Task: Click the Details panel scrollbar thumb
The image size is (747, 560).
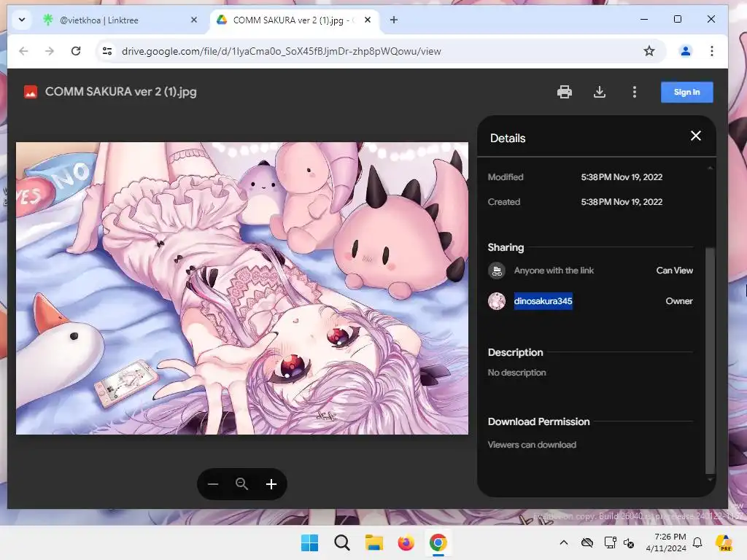Action: pos(710,360)
